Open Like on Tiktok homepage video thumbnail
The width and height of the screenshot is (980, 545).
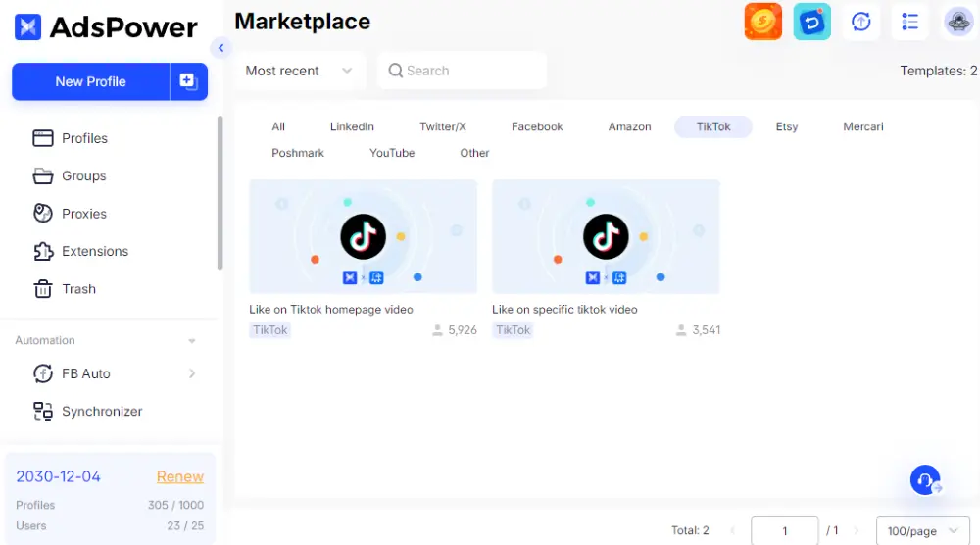364,237
